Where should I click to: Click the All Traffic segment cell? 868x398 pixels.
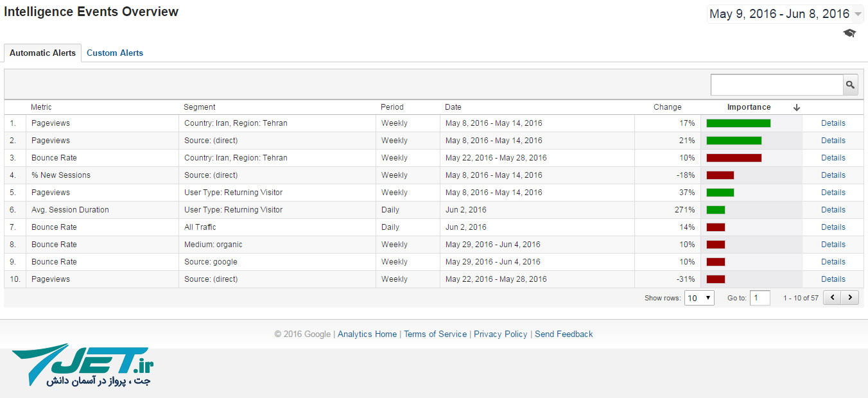[x=200, y=227]
